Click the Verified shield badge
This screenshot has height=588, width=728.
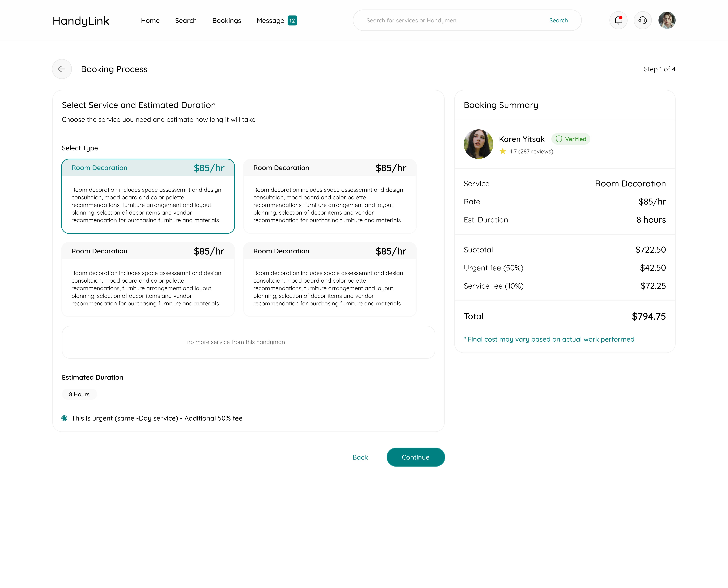tap(571, 139)
